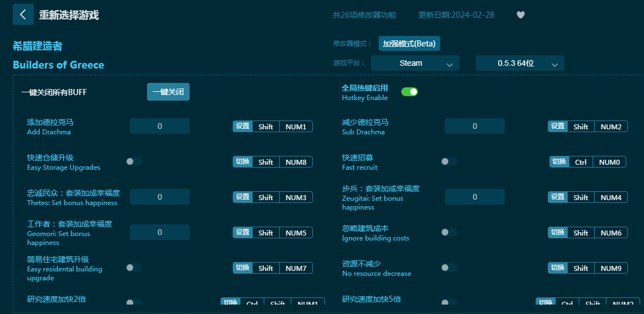Click the back arrow icon

23,14
